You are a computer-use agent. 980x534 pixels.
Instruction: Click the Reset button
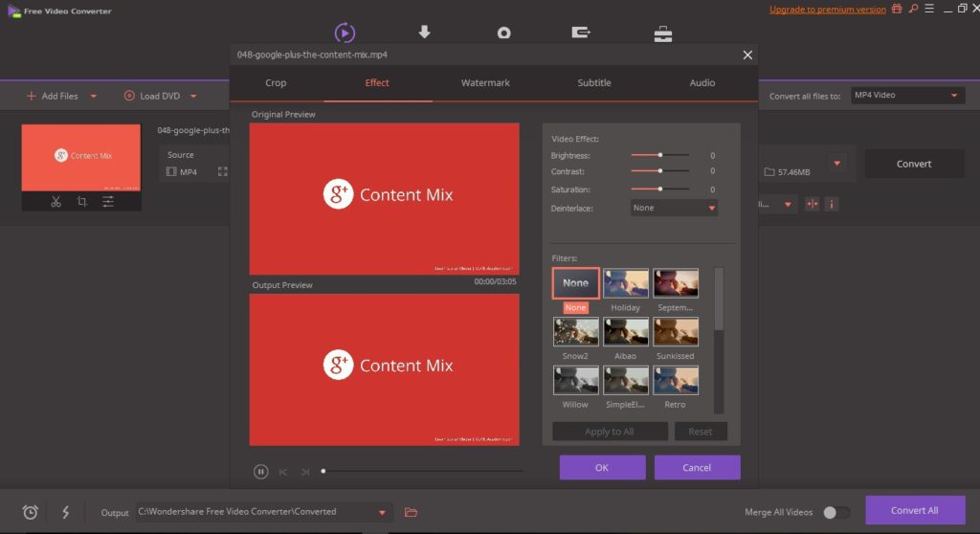pyautogui.click(x=700, y=432)
